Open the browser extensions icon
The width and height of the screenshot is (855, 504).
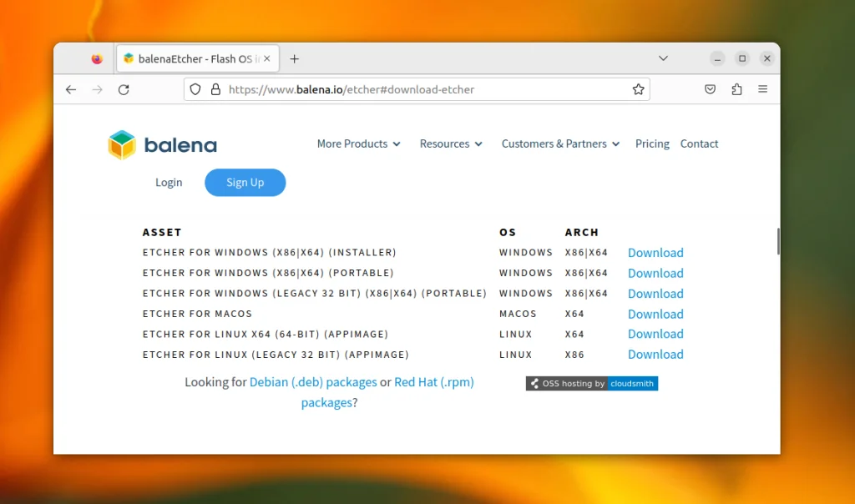coord(736,88)
